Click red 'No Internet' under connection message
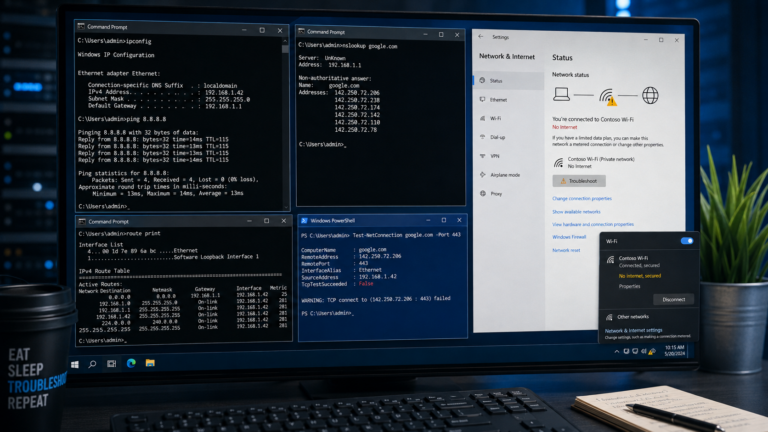This screenshot has height=432, width=768. [565, 127]
